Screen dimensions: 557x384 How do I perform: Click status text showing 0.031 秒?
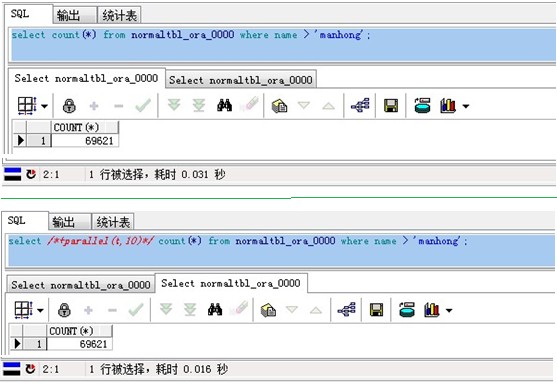click(x=157, y=174)
